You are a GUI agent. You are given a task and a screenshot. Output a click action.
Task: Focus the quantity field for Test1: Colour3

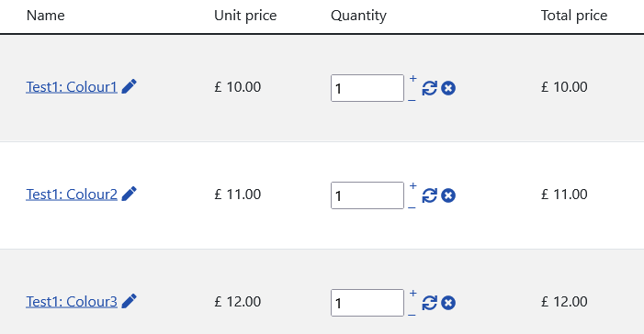tap(367, 303)
